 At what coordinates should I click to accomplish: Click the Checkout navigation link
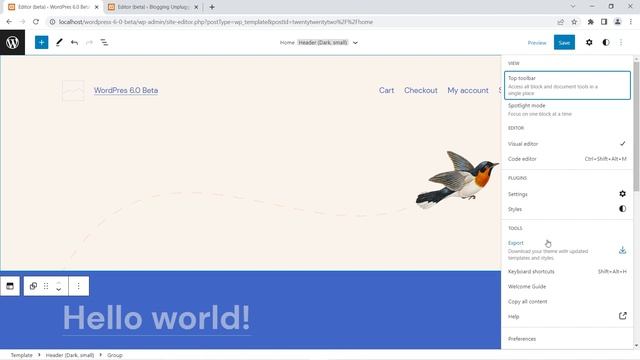(x=420, y=90)
